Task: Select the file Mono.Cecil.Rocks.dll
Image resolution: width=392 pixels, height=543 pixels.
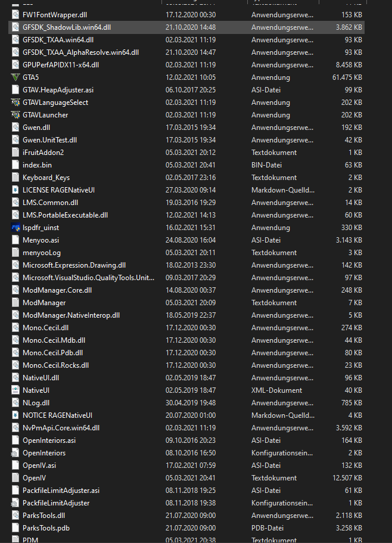Action: (56, 365)
